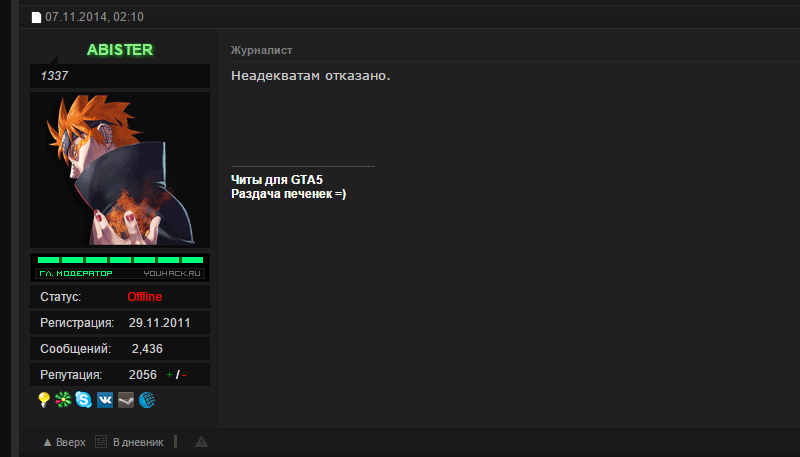Open the ABISTER username profile
Screen dimensions: 800x457
tap(120, 50)
